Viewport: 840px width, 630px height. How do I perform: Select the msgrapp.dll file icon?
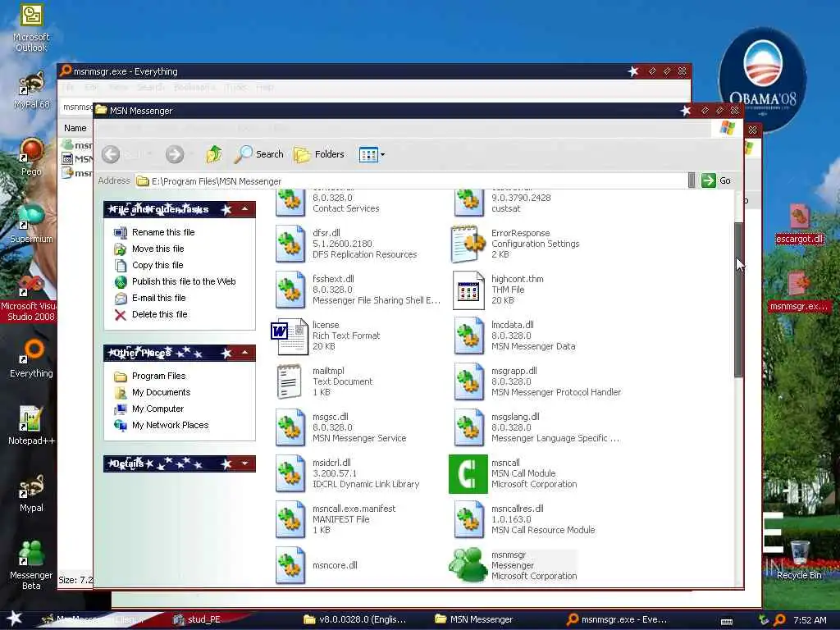coord(469,382)
